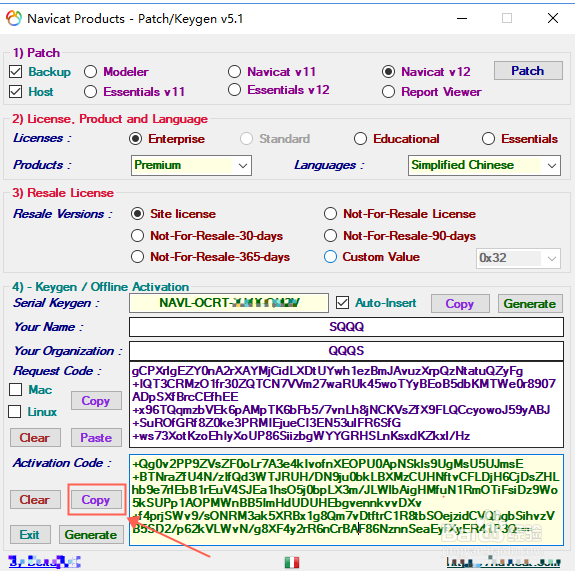Screen dimensions: 575x571
Task: Select Essentials v11 radio option
Action: [x=90, y=91]
